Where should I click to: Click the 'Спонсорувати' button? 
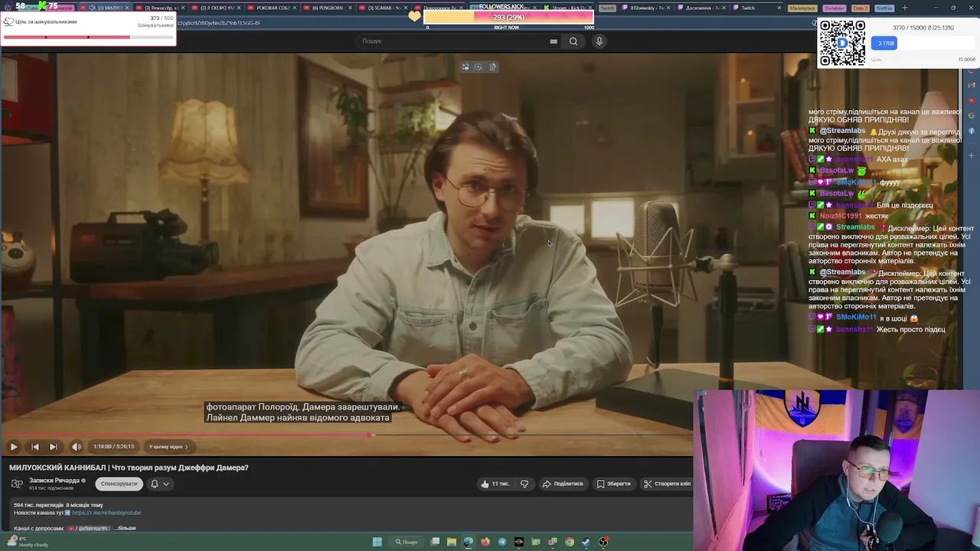(119, 484)
